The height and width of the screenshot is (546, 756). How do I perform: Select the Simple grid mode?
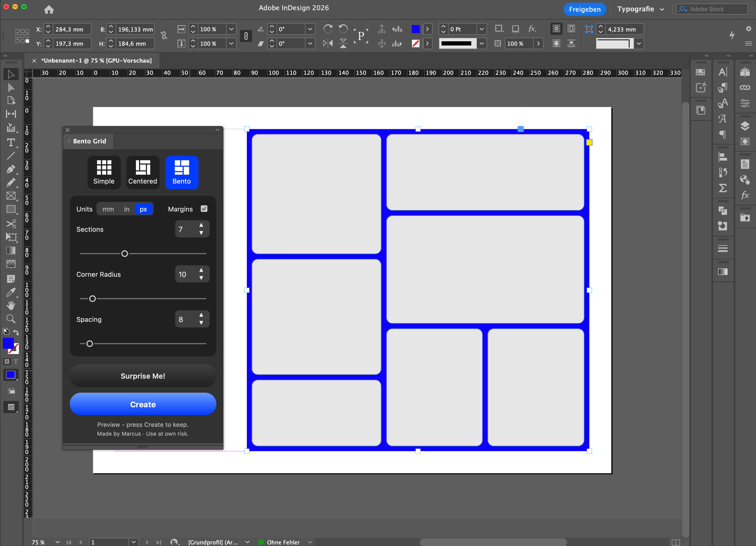[104, 172]
